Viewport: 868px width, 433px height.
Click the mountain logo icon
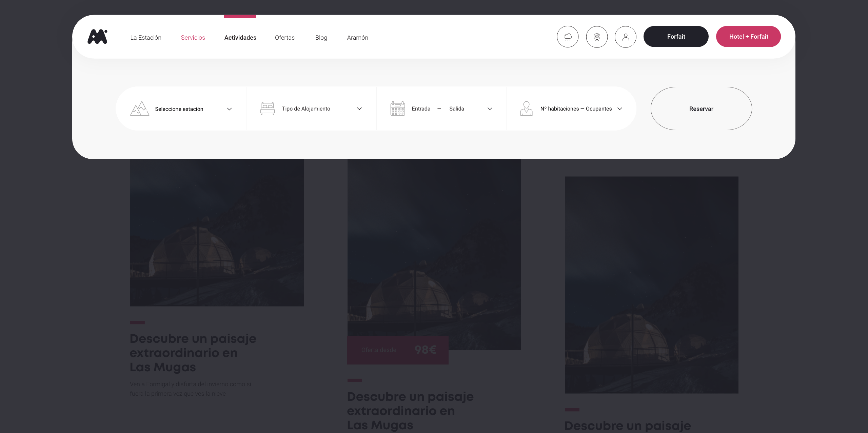[x=97, y=37]
